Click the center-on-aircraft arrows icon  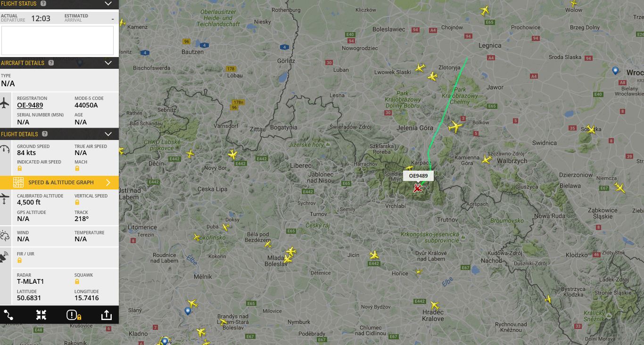coord(41,315)
